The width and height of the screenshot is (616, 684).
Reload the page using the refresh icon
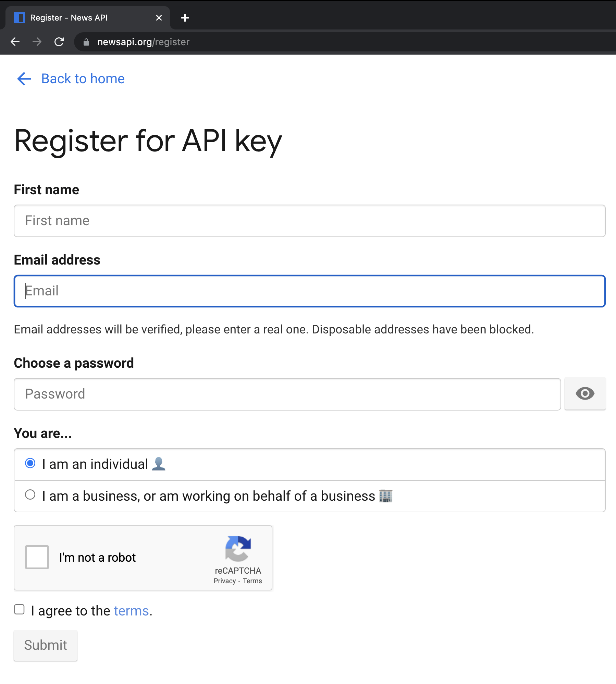[59, 42]
